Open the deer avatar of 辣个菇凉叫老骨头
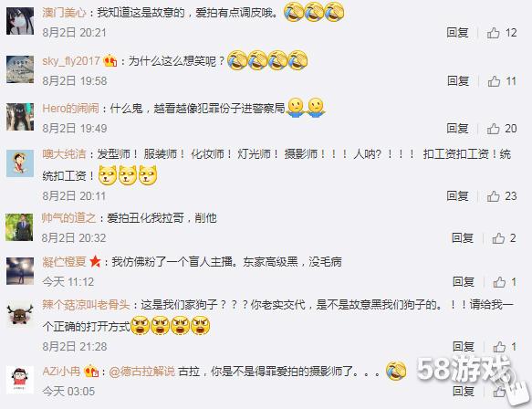 click(x=20, y=314)
